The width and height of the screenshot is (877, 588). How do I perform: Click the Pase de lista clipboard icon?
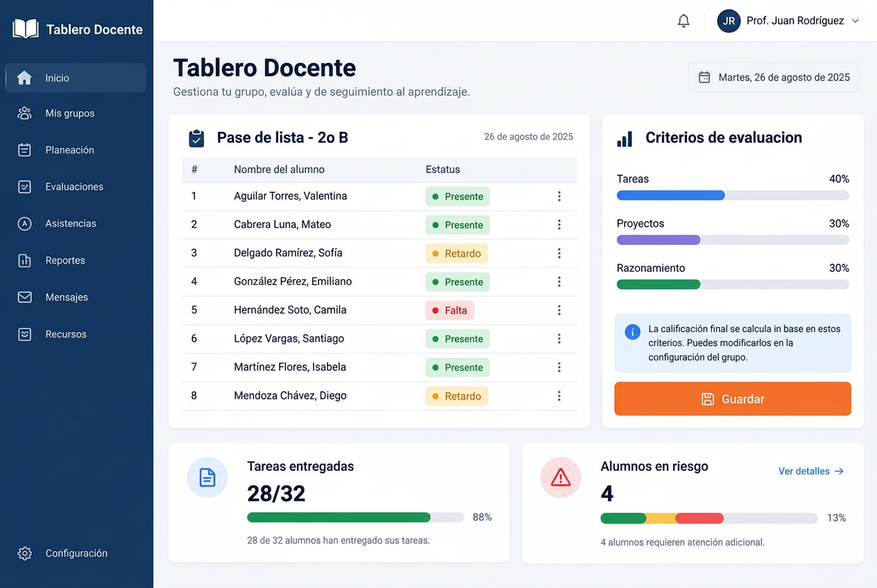(x=196, y=138)
